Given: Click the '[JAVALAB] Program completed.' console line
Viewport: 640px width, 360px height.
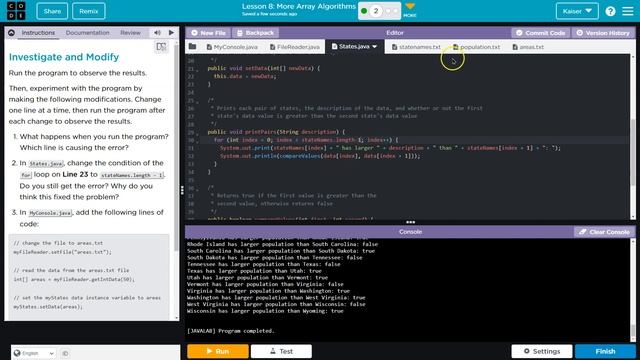Looking at the screenshot, I should pyautogui.click(x=231, y=331).
